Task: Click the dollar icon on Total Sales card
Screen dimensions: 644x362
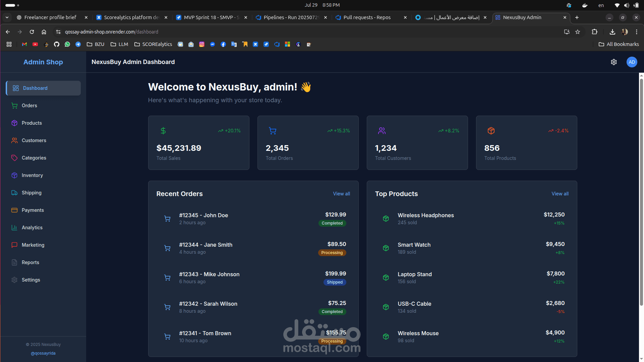Action: [x=163, y=131]
